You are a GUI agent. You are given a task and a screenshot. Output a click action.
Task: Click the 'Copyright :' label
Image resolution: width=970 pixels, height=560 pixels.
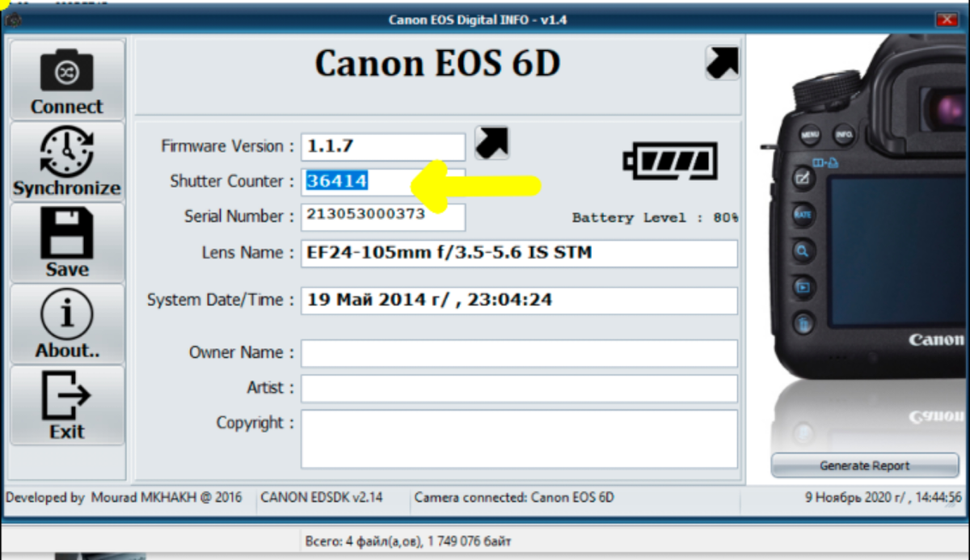255,423
